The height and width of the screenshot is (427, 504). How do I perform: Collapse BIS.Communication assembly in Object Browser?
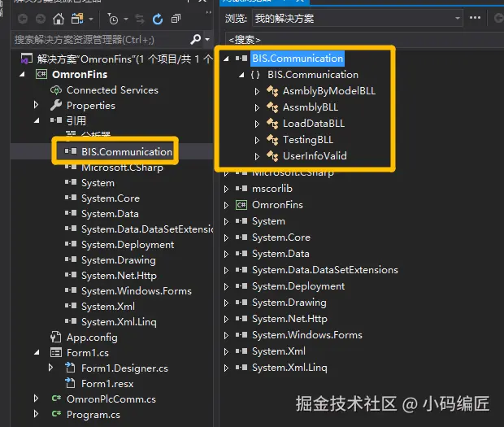click(226, 59)
